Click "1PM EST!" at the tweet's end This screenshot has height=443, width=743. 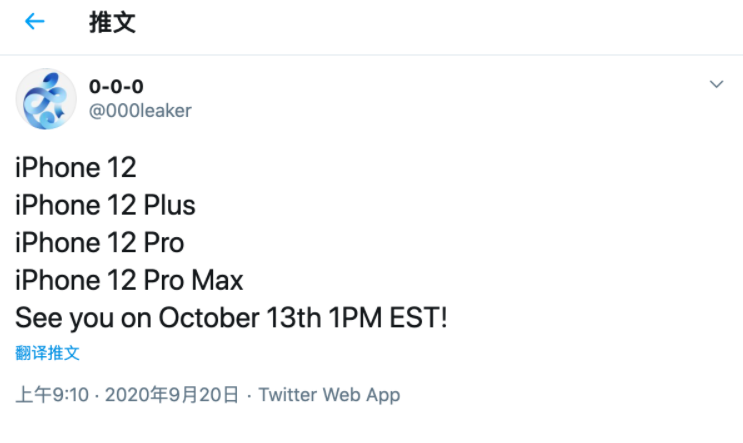pos(387,318)
